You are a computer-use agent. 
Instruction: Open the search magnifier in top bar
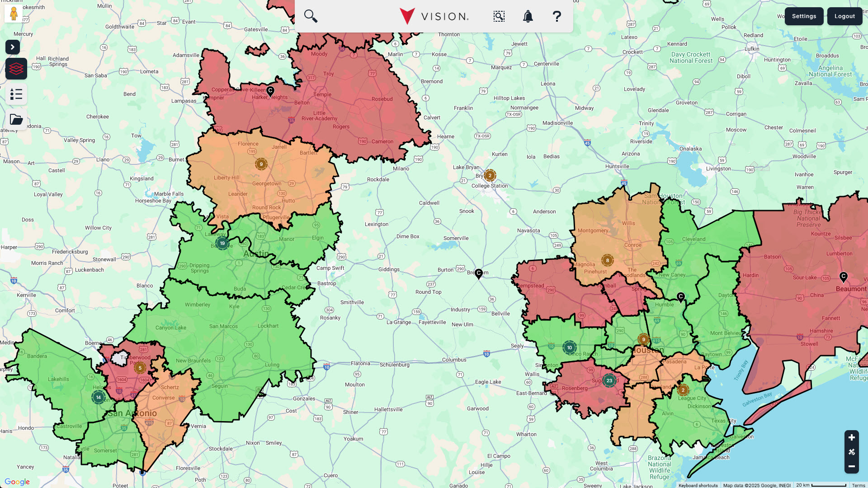(311, 16)
